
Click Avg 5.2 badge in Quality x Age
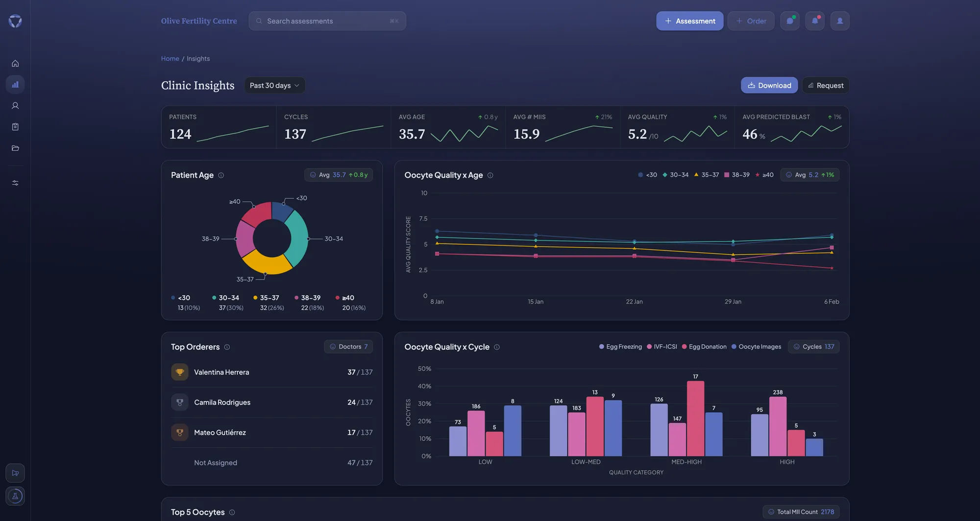click(x=809, y=175)
